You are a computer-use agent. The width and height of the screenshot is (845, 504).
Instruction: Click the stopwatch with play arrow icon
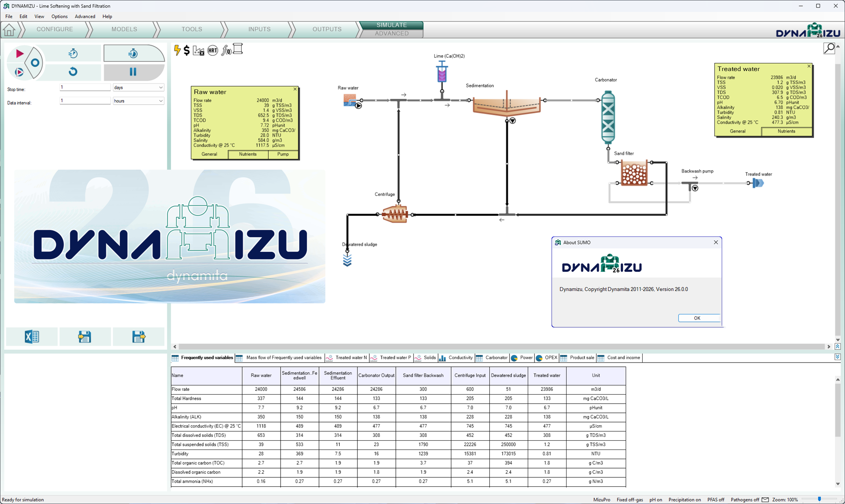tap(73, 53)
